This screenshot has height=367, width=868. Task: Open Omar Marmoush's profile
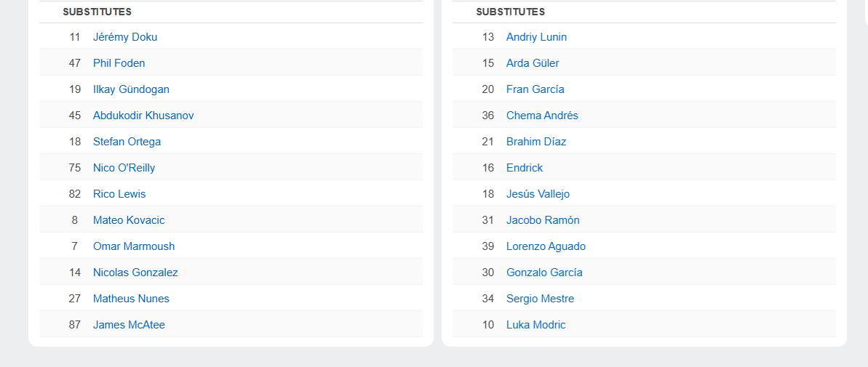coord(134,246)
